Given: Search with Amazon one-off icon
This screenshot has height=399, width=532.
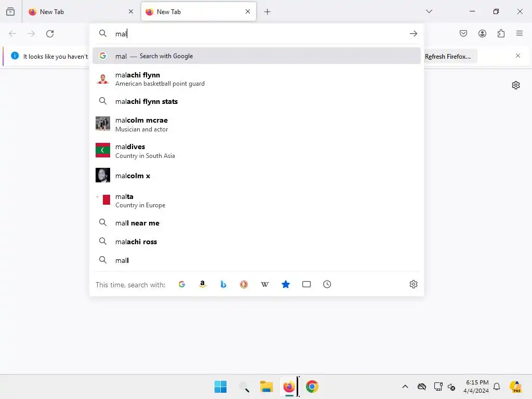Looking at the screenshot, I should [203, 284].
